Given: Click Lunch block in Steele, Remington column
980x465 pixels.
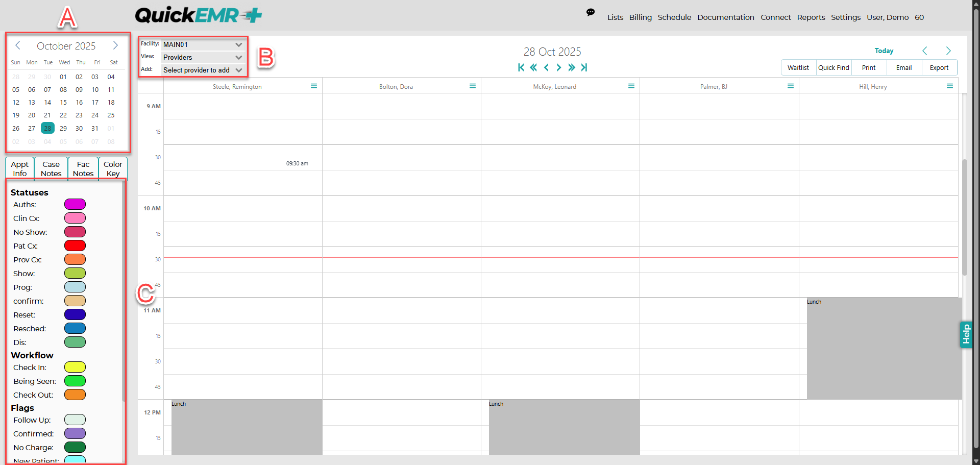Looking at the screenshot, I should (x=247, y=427).
